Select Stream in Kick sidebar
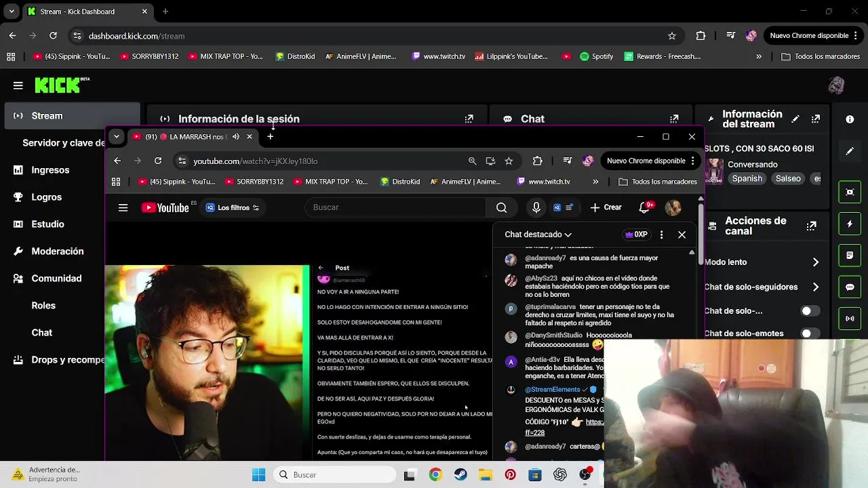This screenshot has height=488, width=868. (x=71, y=116)
